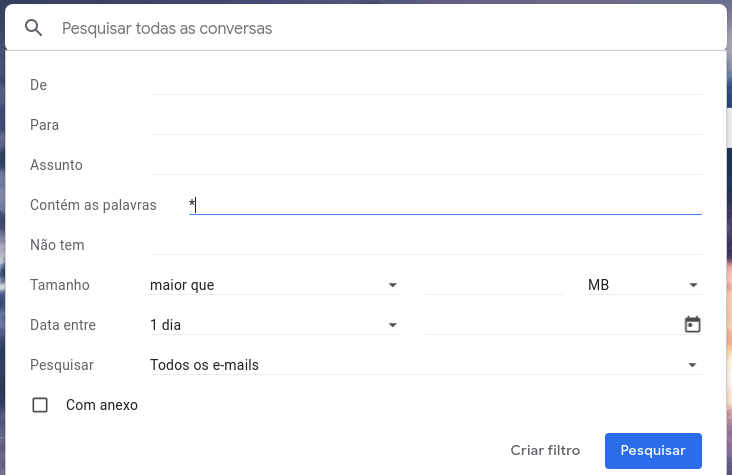This screenshot has width=732, height=475.
Task: Click into the 'Assunto' subject field
Action: click(x=426, y=165)
